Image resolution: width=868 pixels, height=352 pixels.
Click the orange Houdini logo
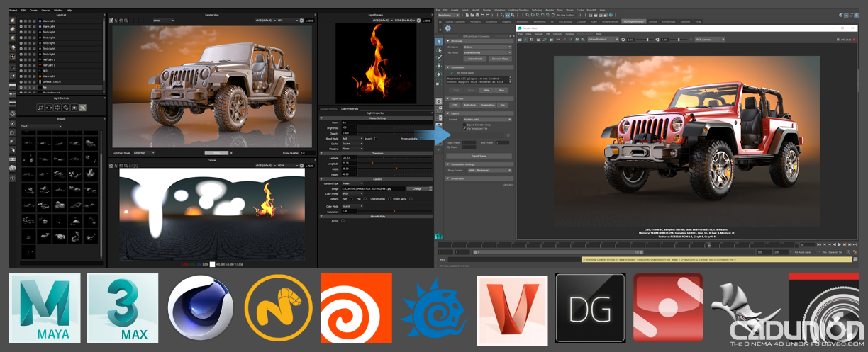pos(356,306)
